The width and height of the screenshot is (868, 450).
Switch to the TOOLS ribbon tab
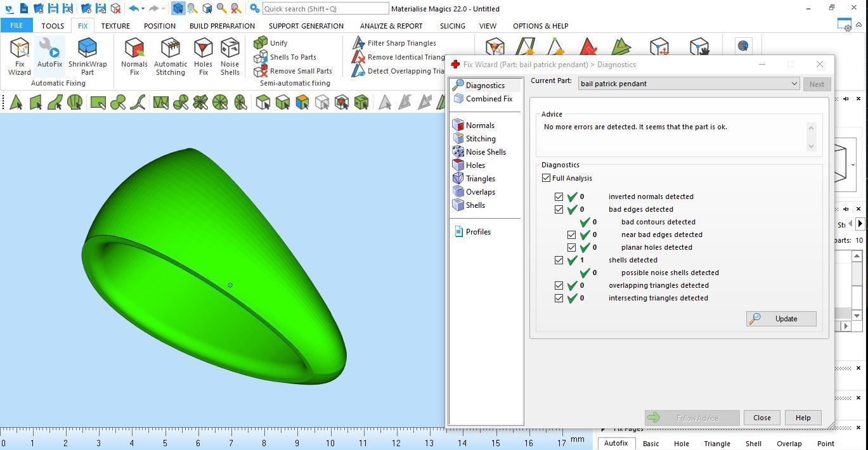53,26
